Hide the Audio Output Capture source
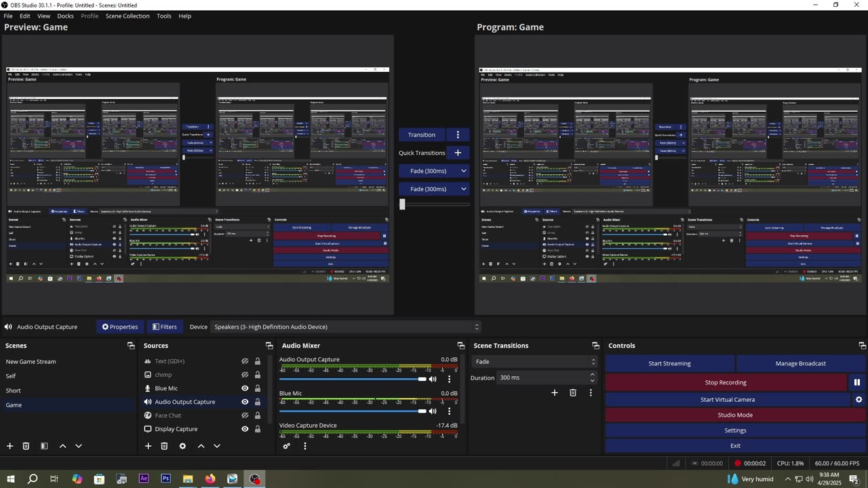This screenshot has height=488, width=868. (x=245, y=402)
